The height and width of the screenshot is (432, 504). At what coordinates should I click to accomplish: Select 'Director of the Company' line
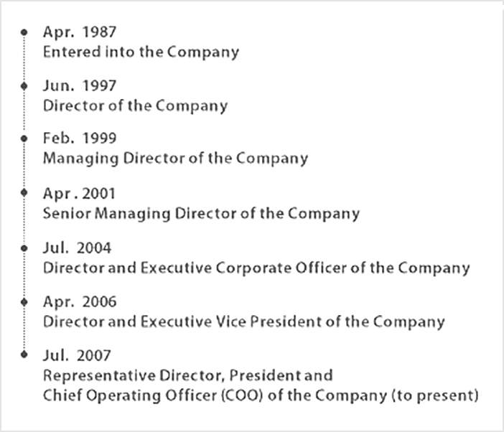coord(135,106)
